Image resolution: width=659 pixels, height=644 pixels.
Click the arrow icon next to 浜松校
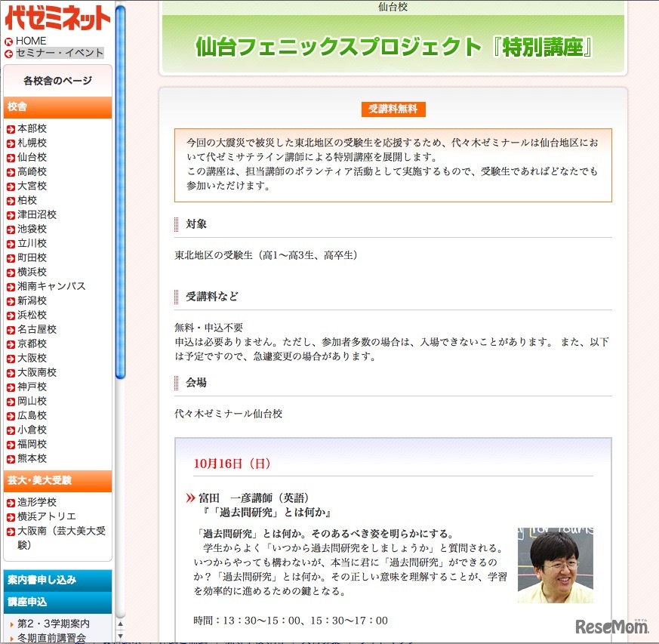[x=11, y=316]
